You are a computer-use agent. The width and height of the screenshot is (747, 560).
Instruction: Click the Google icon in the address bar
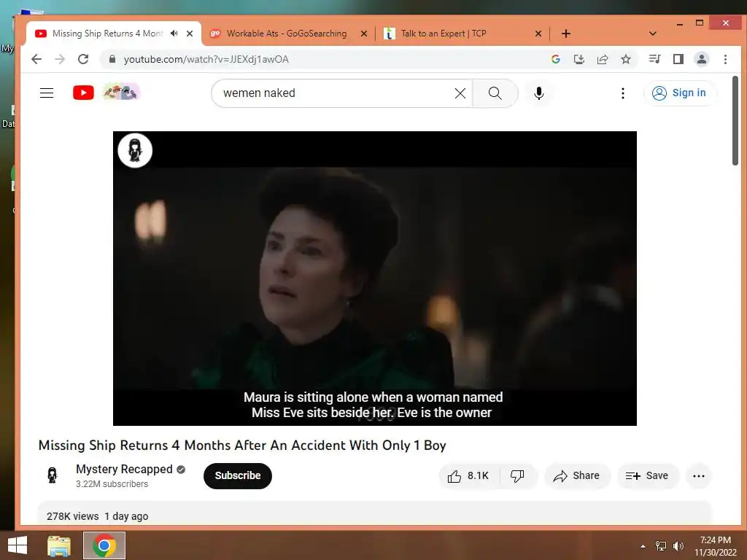555,59
